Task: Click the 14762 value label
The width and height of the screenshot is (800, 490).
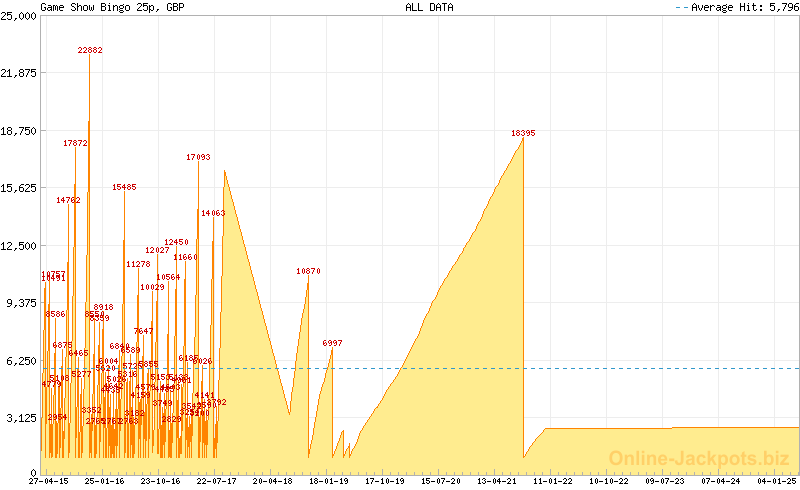Action: point(68,200)
